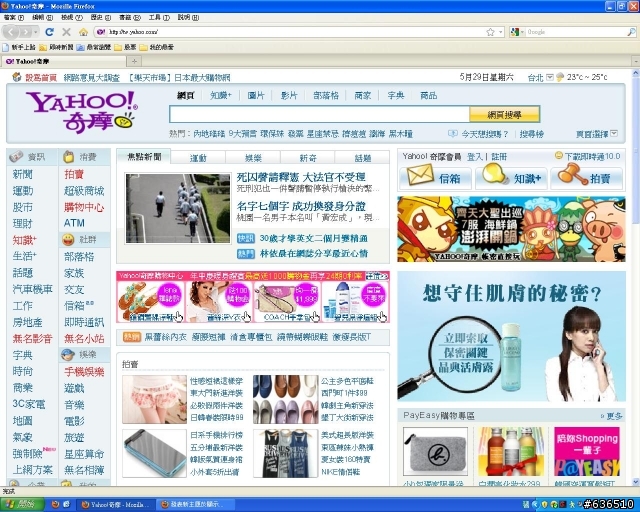The width and height of the screenshot is (640, 512).
Task: Click the 搜尋榜 link
Action: tap(531, 134)
